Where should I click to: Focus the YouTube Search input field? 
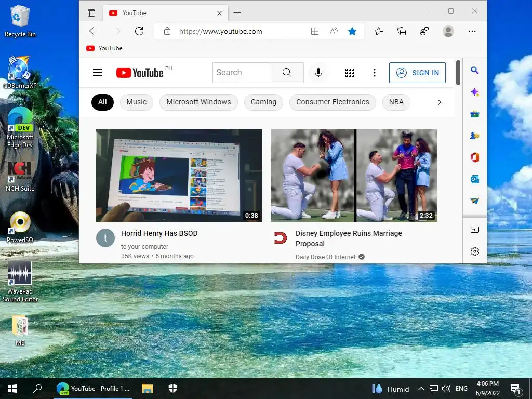pyautogui.click(x=242, y=73)
